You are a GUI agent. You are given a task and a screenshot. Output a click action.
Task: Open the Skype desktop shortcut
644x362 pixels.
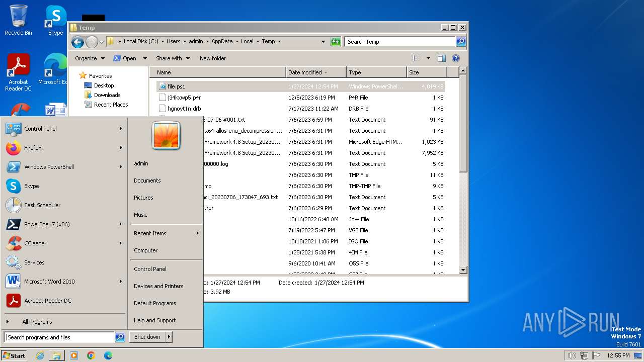click(x=55, y=20)
